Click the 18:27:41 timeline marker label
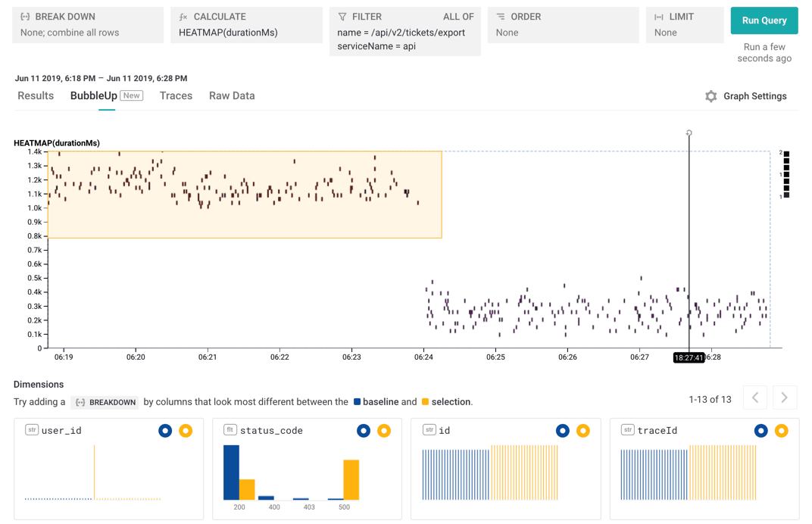The image size is (812, 524). 689,357
